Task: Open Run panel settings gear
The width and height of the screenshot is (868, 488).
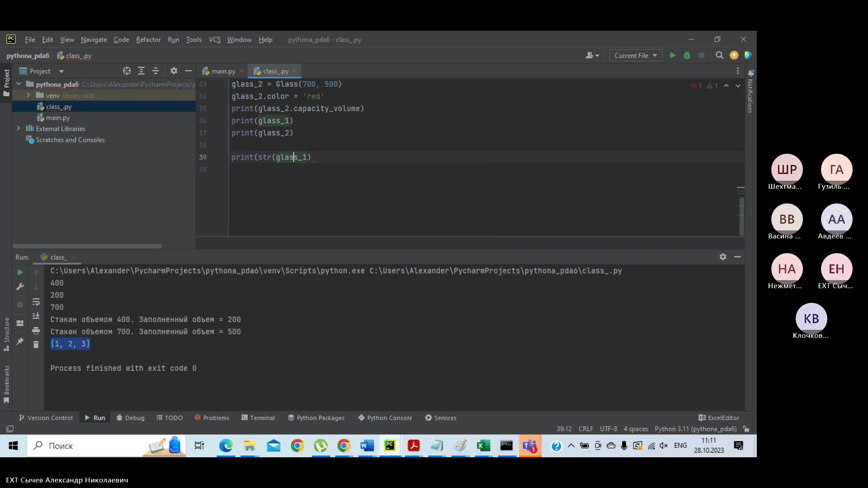Action: click(x=723, y=257)
